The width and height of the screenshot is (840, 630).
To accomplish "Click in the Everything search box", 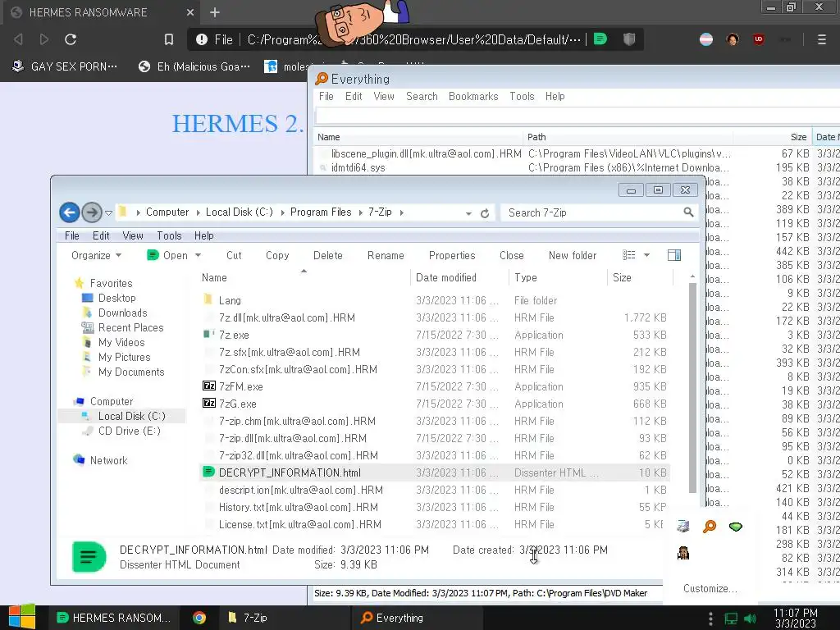I will pos(577,115).
